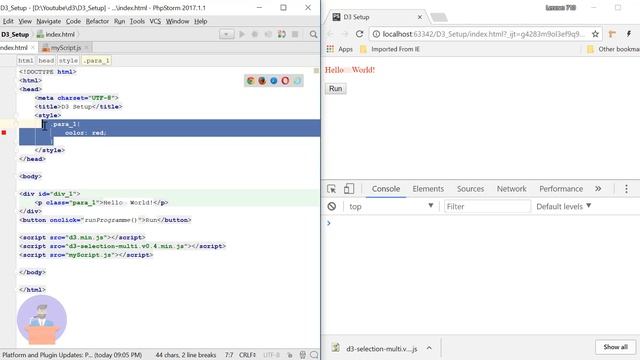Clear the console with the ban icon
Image resolution: width=640 pixels, height=360 pixels.
pyautogui.click(x=331, y=207)
